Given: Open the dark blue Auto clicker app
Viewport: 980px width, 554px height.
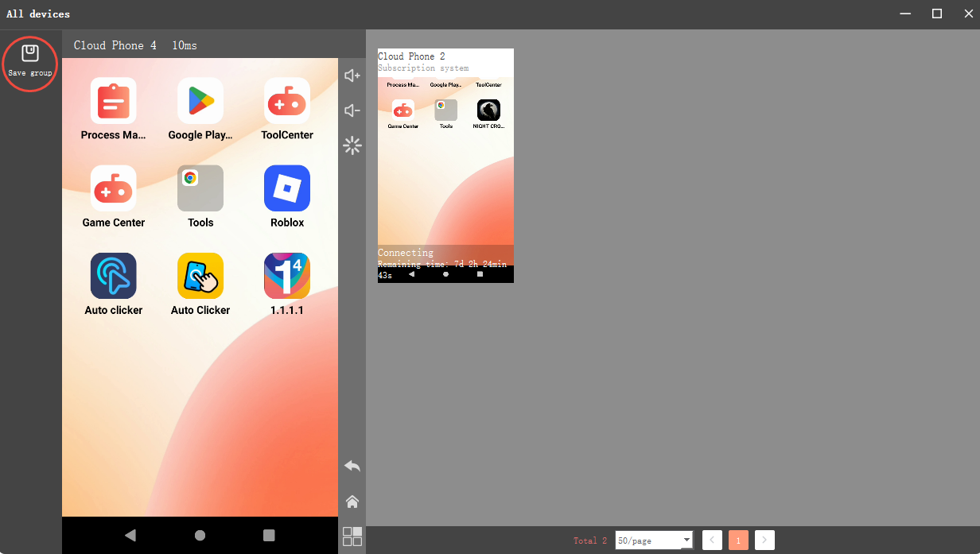Looking at the screenshot, I should coord(114,284).
